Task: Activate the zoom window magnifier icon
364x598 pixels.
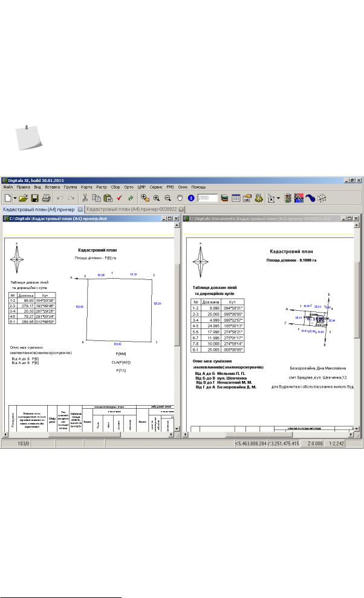Action: tap(145, 198)
